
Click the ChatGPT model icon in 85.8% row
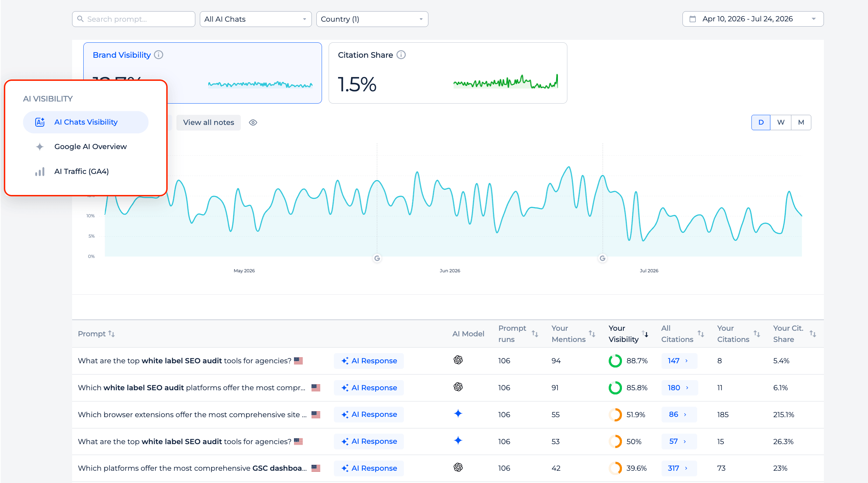[458, 387]
